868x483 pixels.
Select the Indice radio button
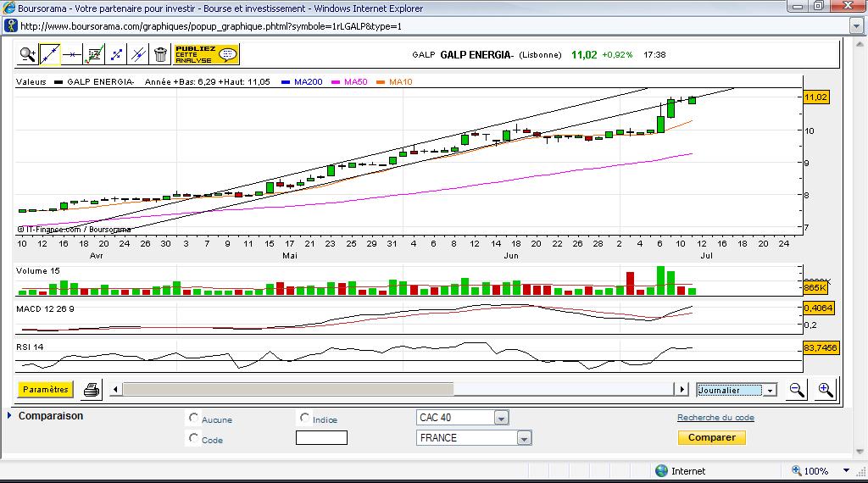pyautogui.click(x=304, y=418)
